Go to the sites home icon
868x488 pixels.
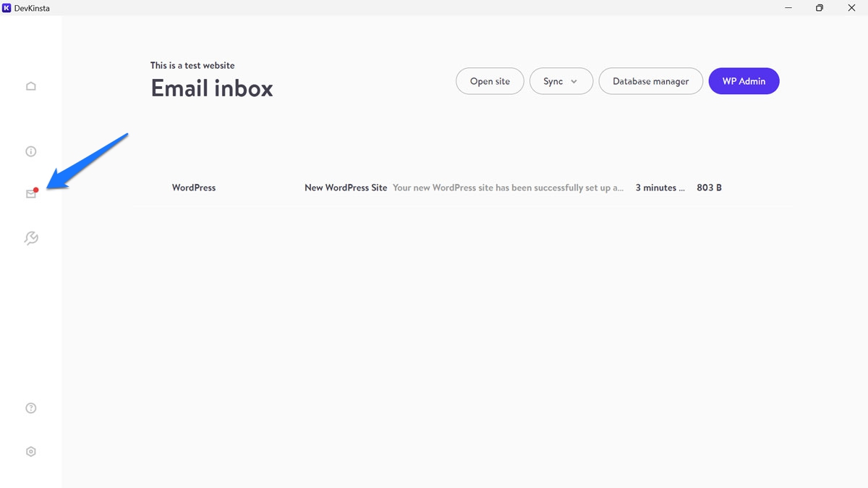[30, 87]
